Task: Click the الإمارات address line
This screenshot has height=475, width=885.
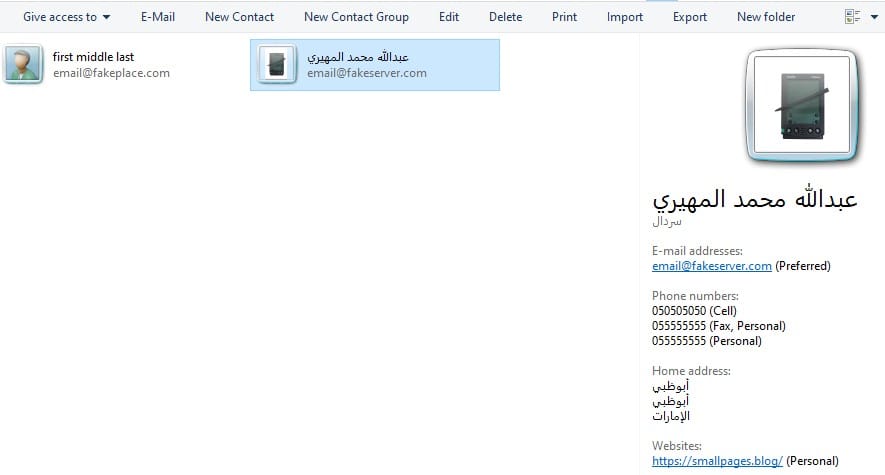Action: (671, 416)
